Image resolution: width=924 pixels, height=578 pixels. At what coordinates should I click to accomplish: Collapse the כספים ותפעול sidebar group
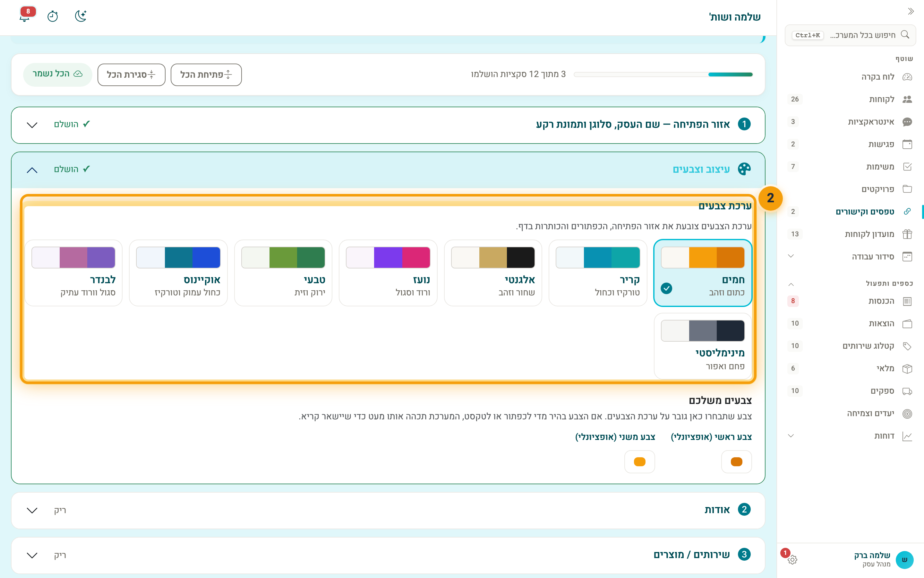[x=791, y=285]
